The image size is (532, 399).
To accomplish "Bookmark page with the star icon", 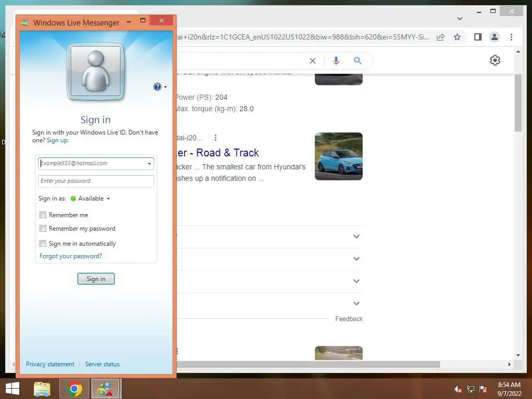I will point(457,37).
